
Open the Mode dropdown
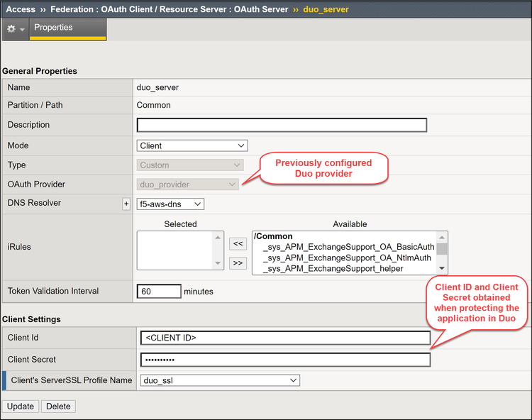[x=192, y=145]
